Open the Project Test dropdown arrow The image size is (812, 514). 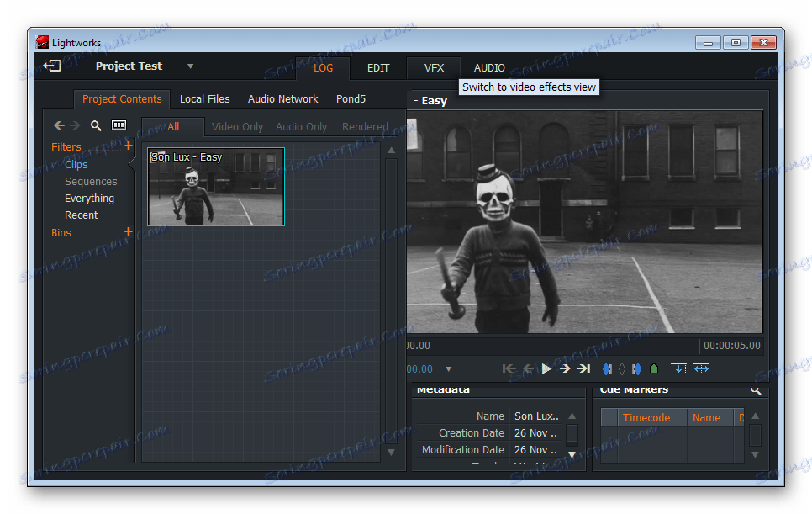point(190,66)
